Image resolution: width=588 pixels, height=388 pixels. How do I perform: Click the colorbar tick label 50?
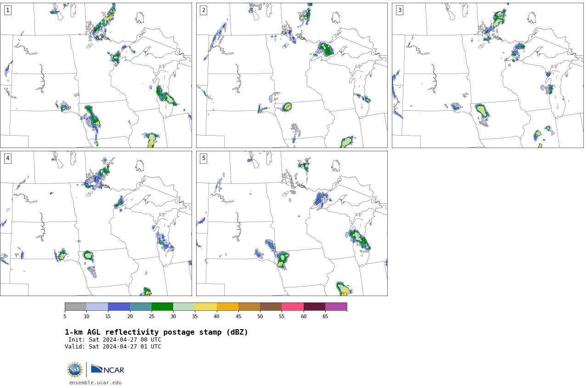[260, 316]
